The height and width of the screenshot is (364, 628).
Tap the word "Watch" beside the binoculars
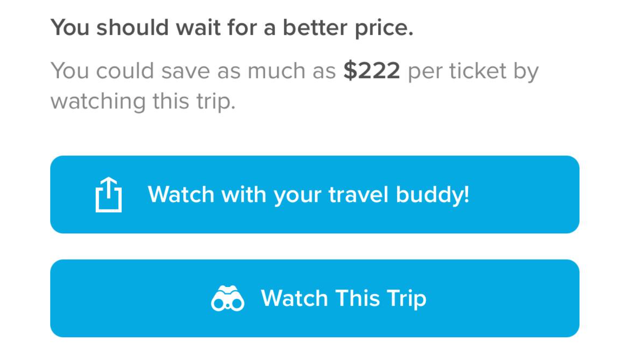[x=295, y=299]
